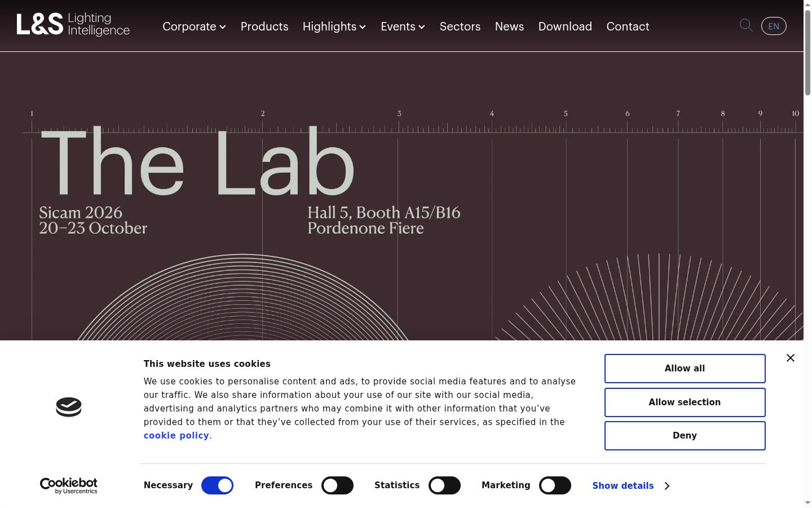
Task: Click the Show details link
Action: 623,486
